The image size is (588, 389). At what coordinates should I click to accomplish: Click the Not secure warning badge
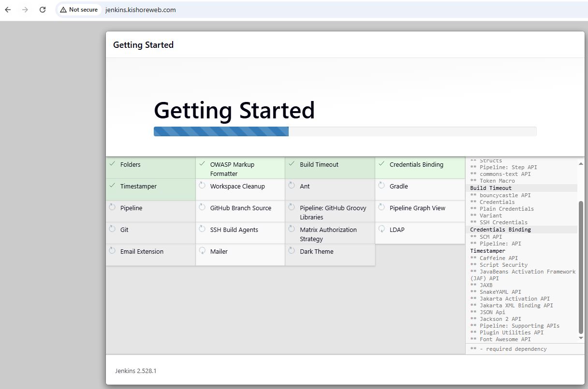pos(79,10)
